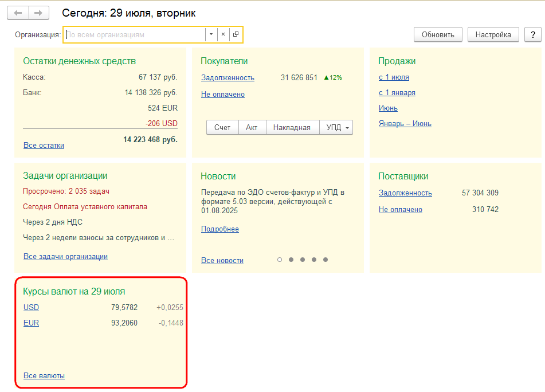Click the buyers debt value '31 626 851'
545x392 pixels.
pyautogui.click(x=299, y=77)
